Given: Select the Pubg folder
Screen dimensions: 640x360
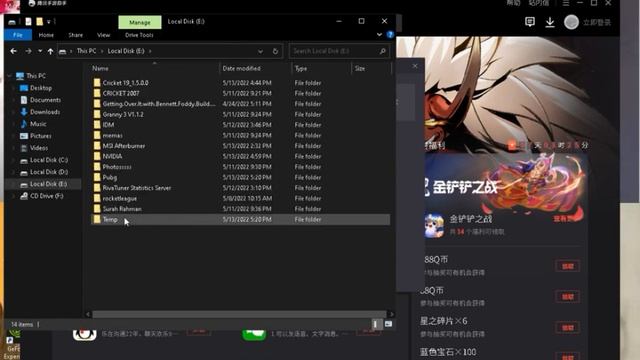Looking at the screenshot, I should click(109, 178).
